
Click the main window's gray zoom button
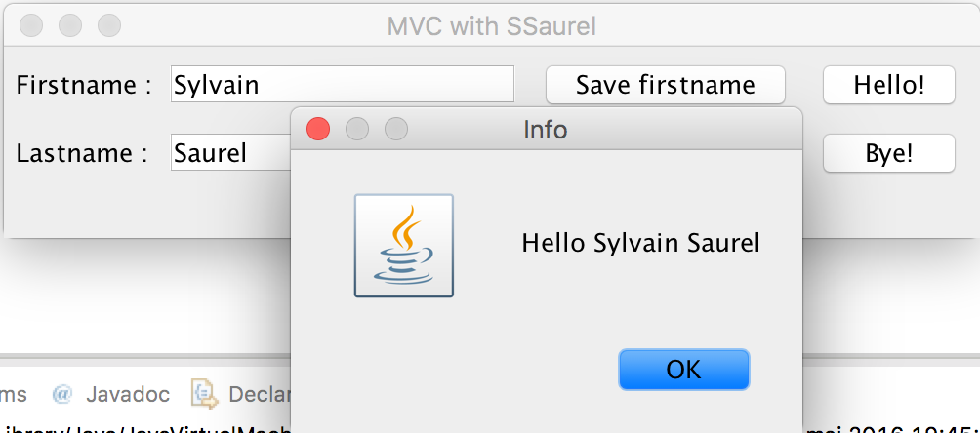click(x=109, y=25)
